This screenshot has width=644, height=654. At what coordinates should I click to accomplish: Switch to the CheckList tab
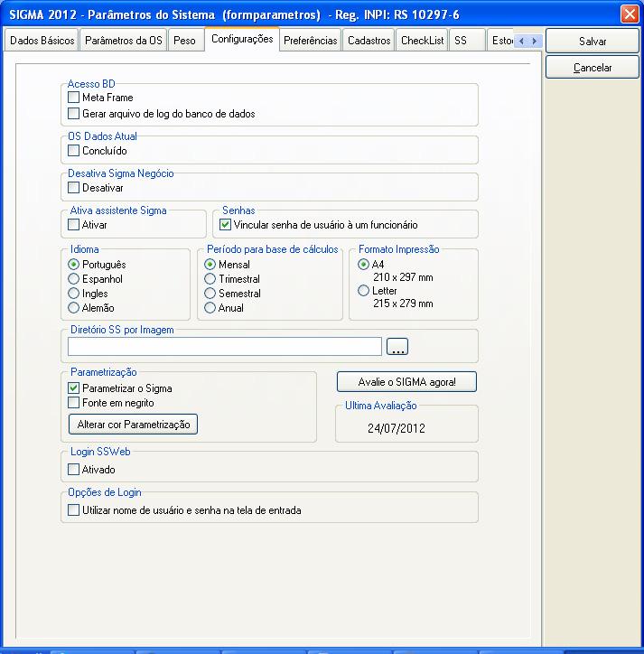pyautogui.click(x=422, y=41)
